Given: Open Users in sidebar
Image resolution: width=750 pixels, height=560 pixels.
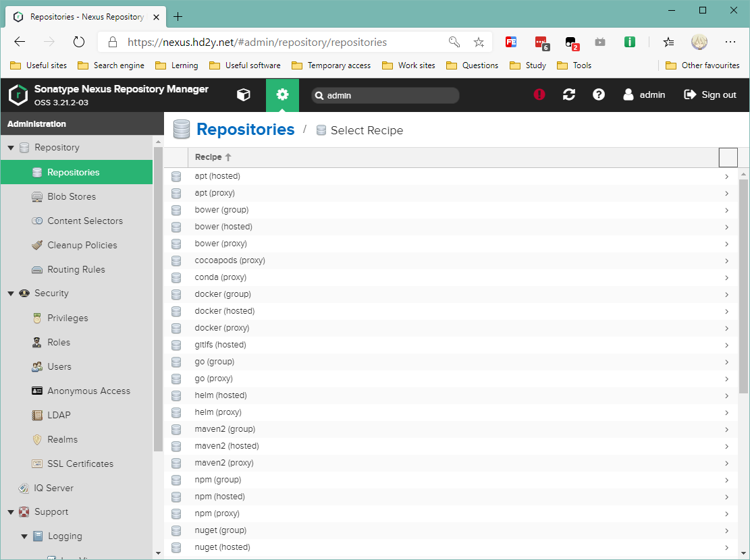Looking at the screenshot, I should pos(59,367).
